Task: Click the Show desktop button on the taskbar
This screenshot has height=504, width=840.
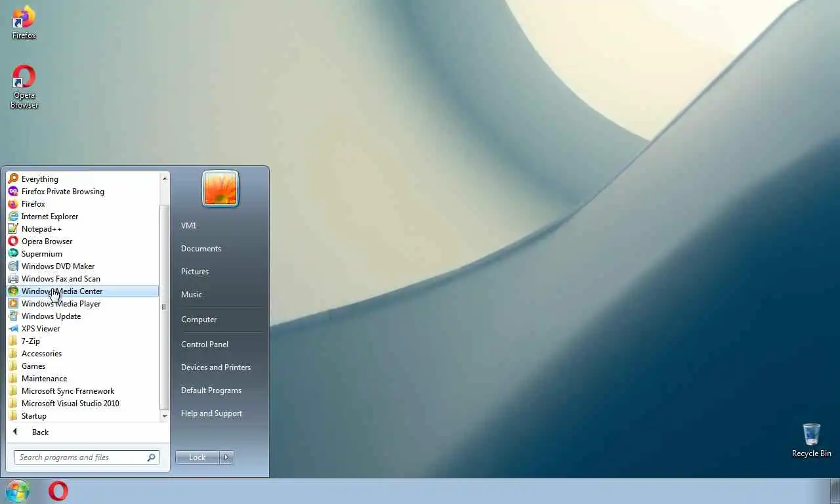Action: (x=835, y=491)
